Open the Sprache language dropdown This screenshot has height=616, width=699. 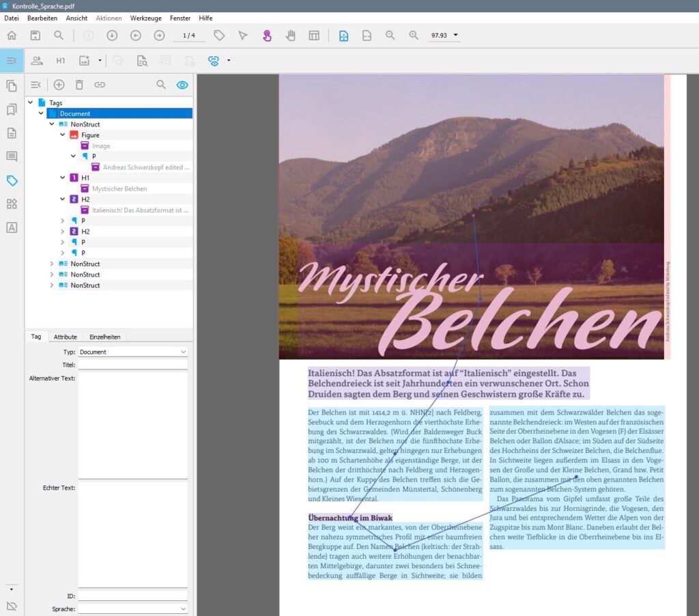click(x=132, y=608)
